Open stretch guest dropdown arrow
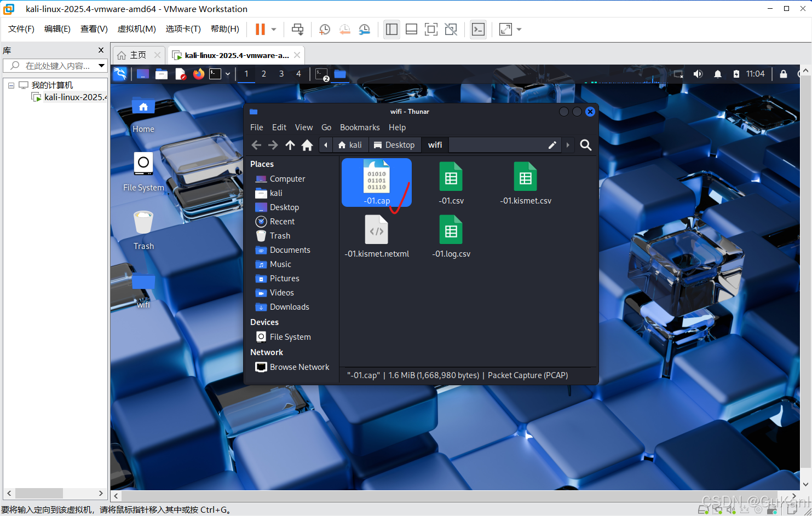 coord(519,30)
